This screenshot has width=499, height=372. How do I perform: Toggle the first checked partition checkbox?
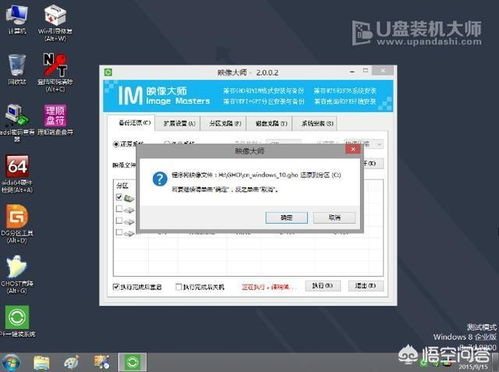pyautogui.click(x=119, y=197)
